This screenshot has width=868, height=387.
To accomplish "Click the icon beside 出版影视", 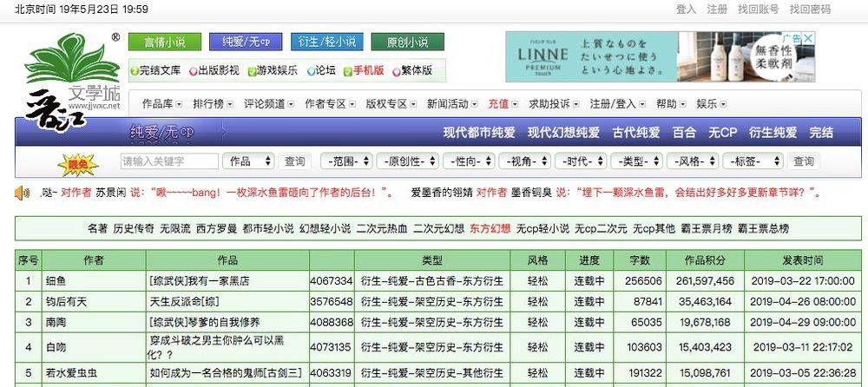I will click(193, 71).
